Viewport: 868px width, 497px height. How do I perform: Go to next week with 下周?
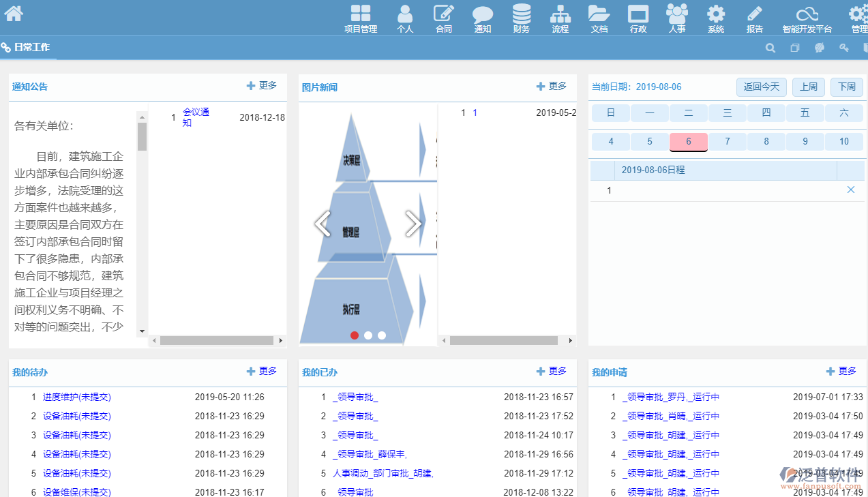pyautogui.click(x=847, y=87)
